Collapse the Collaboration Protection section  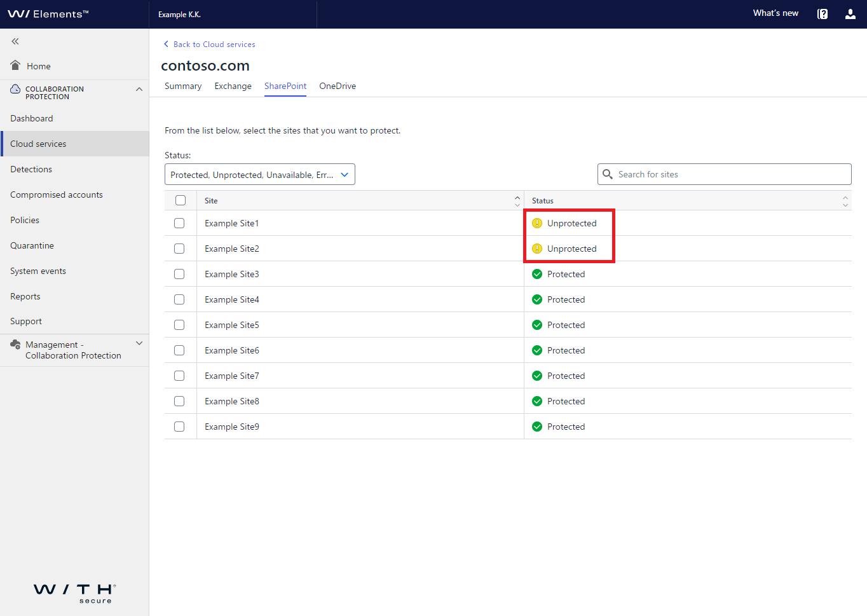pyautogui.click(x=139, y=90)
